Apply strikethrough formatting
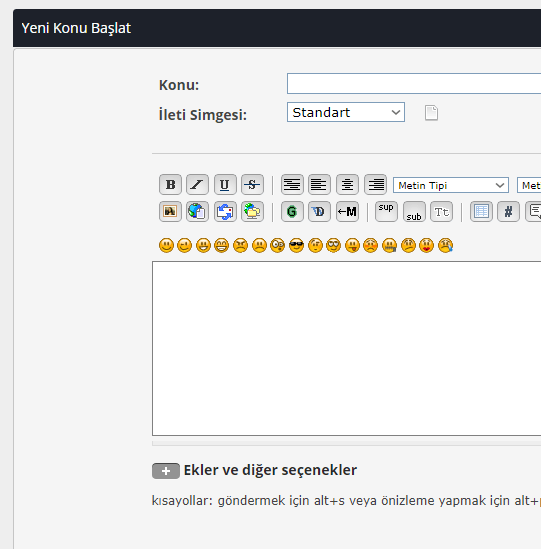Screen dimensions: 541x549 [x=252, y=184]
